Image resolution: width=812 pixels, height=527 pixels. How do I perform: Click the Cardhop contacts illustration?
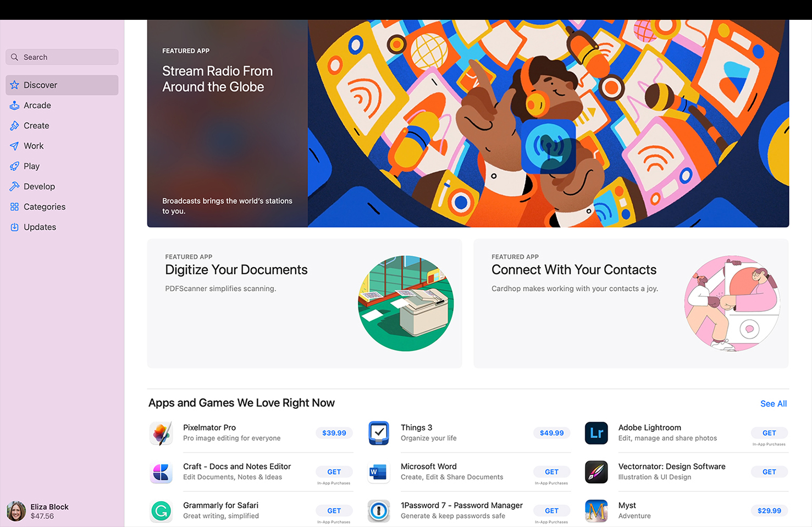click(x=732, y=303)
